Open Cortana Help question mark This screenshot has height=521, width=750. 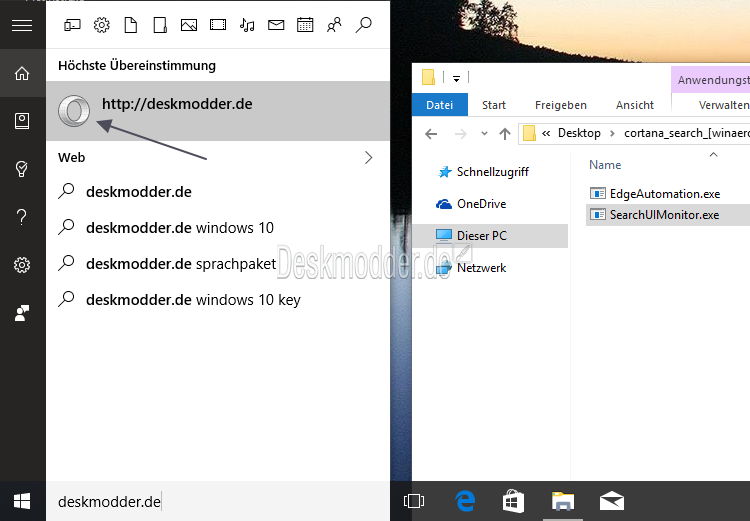(x=22, y=217)
